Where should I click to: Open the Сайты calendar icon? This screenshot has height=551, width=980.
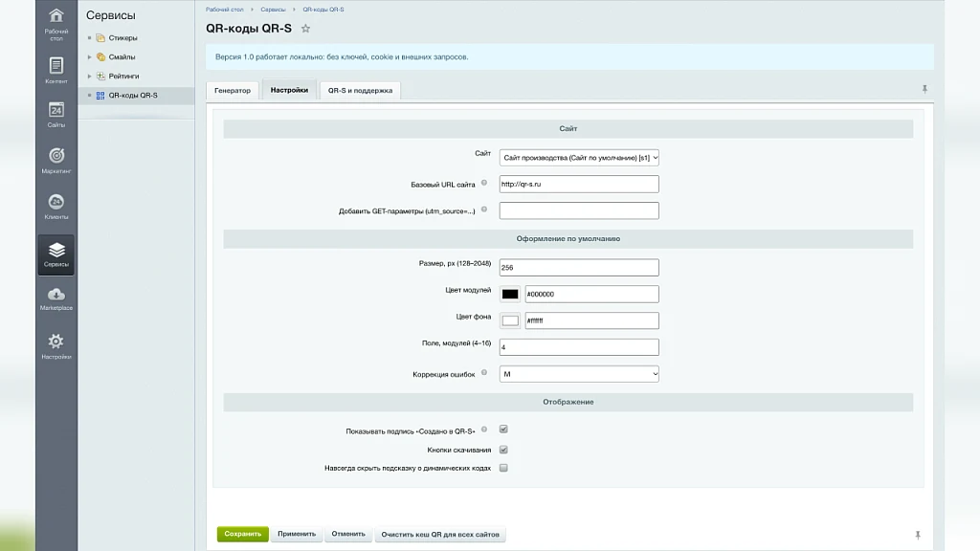click(x=56, y=110)
